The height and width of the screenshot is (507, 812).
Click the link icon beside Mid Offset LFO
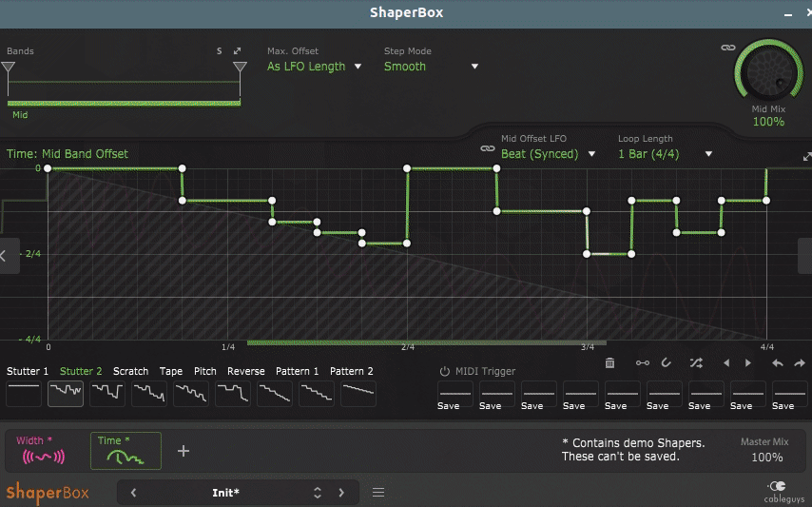click(x=488, y=148)
